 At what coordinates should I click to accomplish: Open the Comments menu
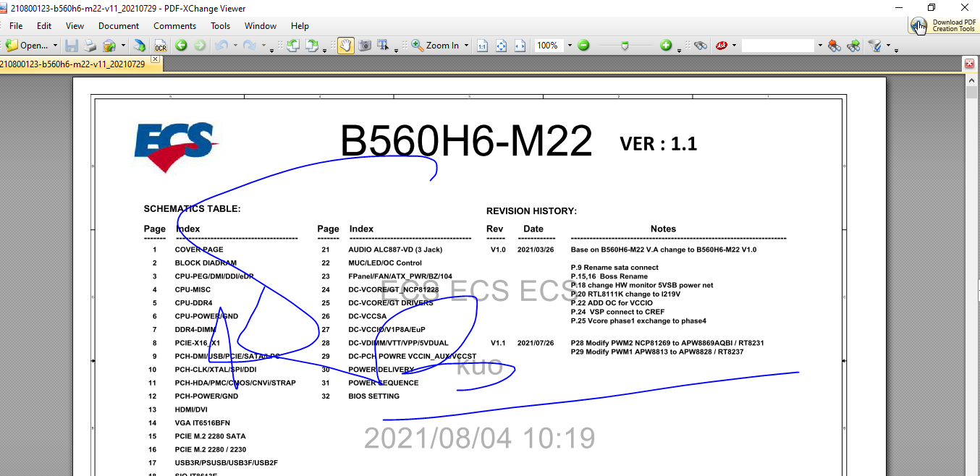tap(174, 25)
